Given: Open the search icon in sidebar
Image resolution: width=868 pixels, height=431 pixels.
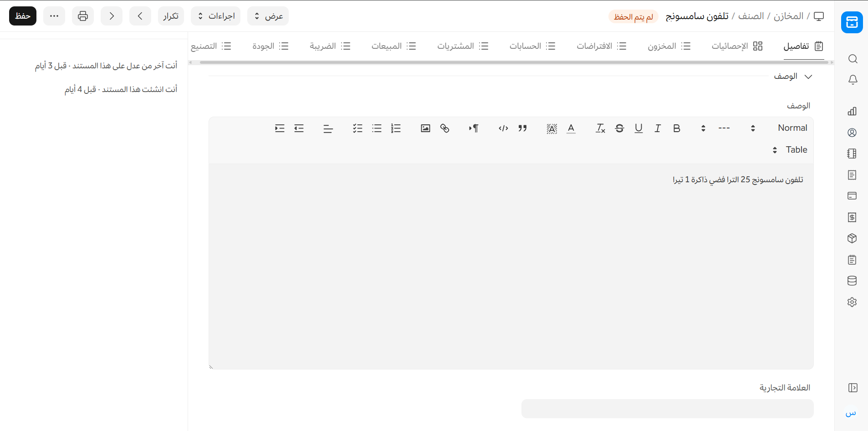Looking at the screenshot, I should pos(853,59).
